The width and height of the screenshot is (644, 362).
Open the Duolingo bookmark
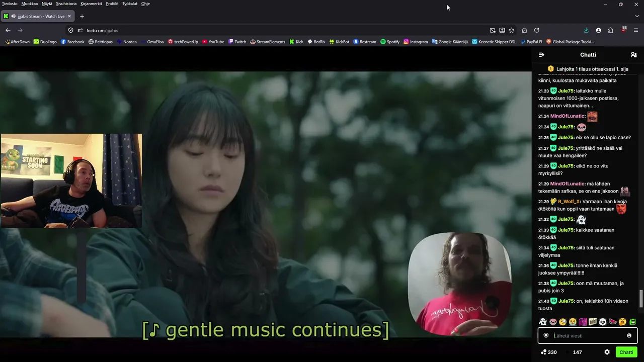pyautogui.click(x=45, y=42)
